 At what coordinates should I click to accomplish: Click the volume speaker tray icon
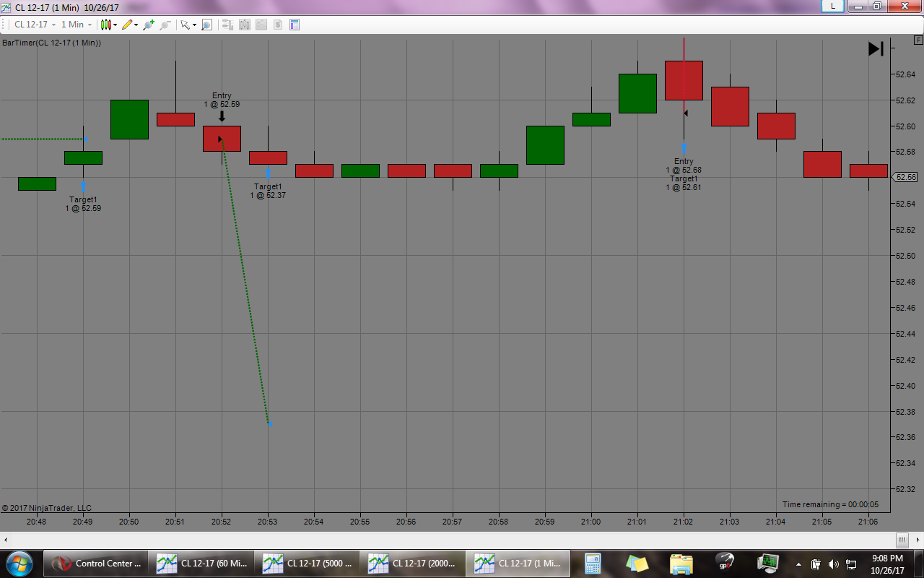[x=834, y=564]
